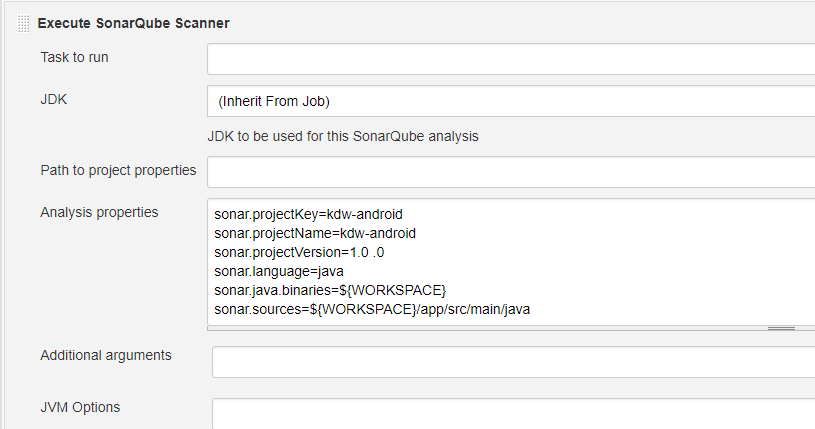Click the "JDK" label

point(53,99)
